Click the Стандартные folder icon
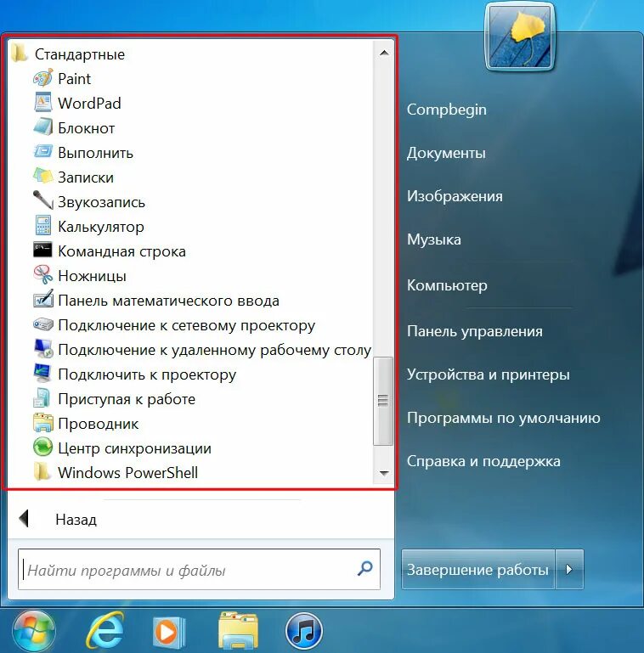 pyautogui.click(x=20, y=53)
